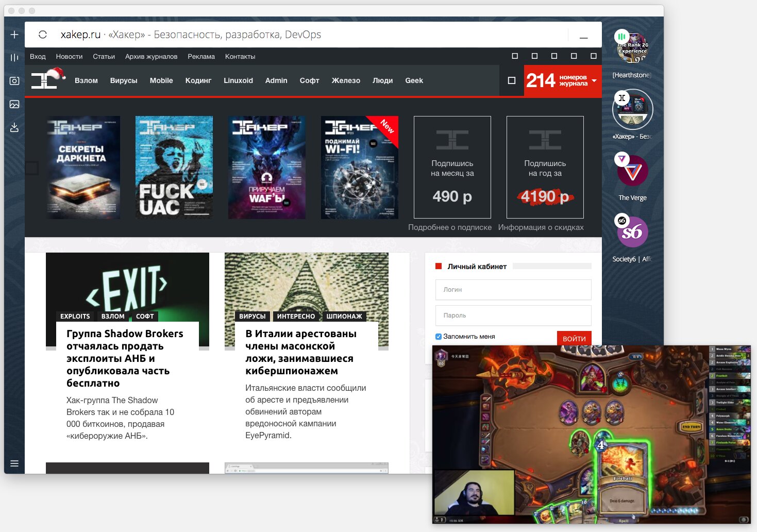Image resolution: width=757 pixels, height=532 pixels.
Task: Go to the Вирусы section
Action: pos(124,80)
